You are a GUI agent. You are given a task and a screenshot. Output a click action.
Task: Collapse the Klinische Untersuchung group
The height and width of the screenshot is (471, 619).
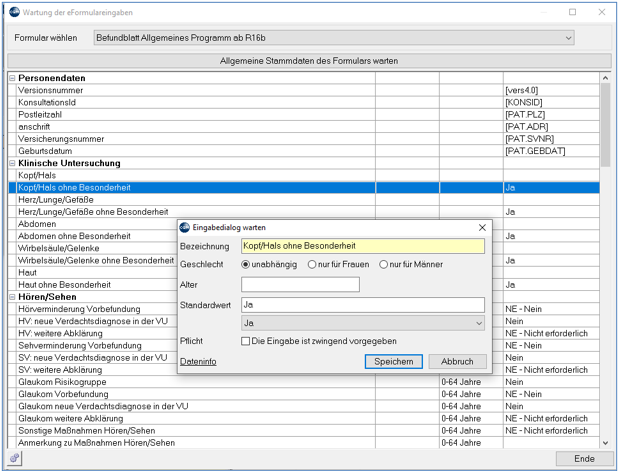point(12,163)
